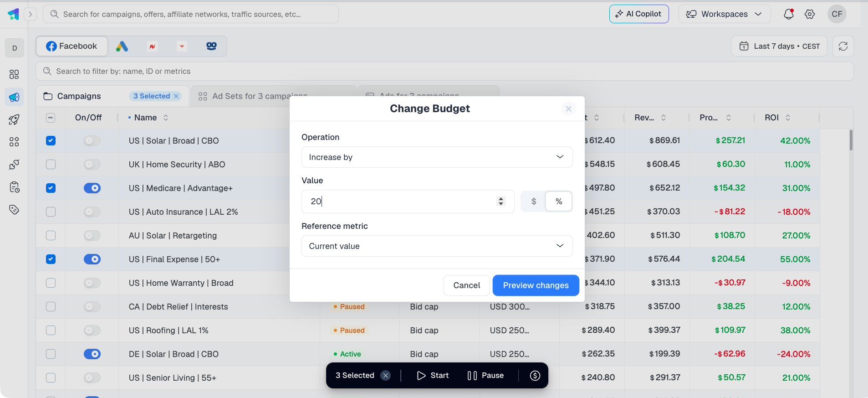Select the Campaigns megaphone sidebar icon
This screenshot has height=398, width=868.
pos(14,97)
